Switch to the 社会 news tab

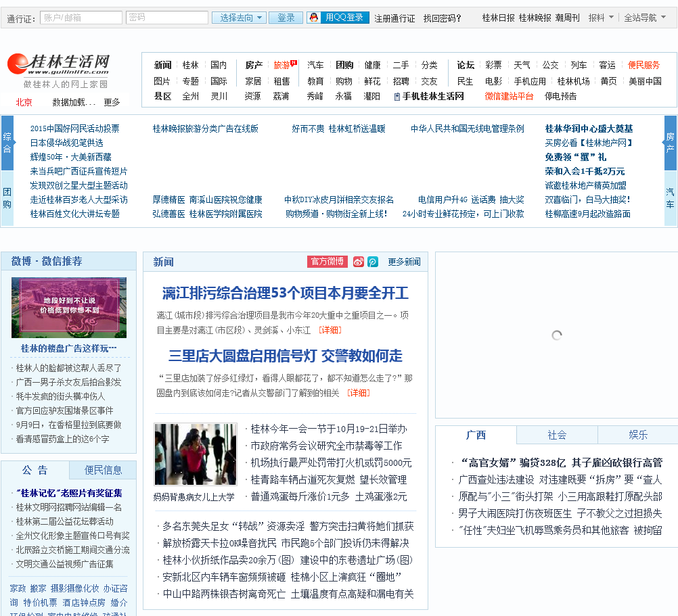click(557, 435)
